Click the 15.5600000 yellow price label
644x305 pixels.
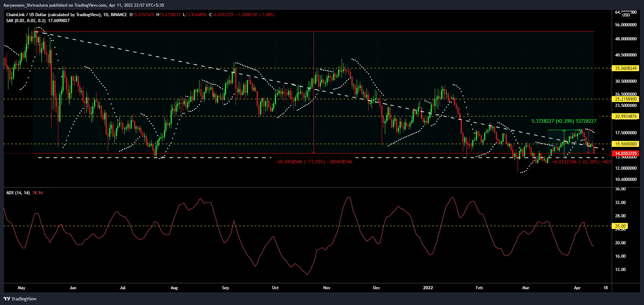tap(625, 144)
